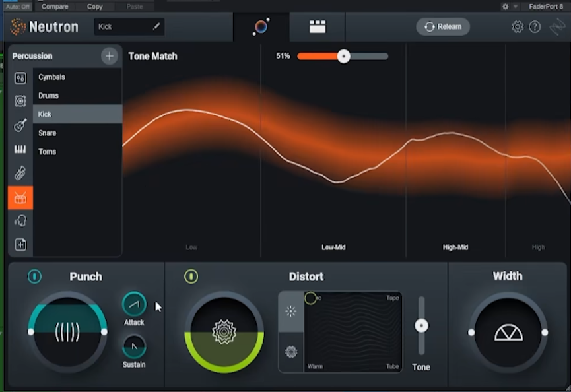Click the Distort Tone vertical slider handle

421,325
